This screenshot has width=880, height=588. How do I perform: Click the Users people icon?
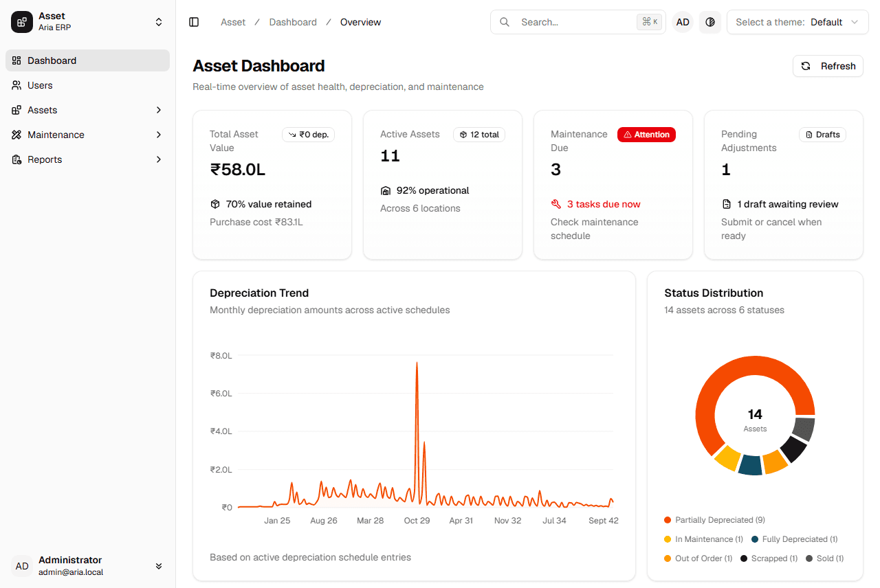click(16, 85)
